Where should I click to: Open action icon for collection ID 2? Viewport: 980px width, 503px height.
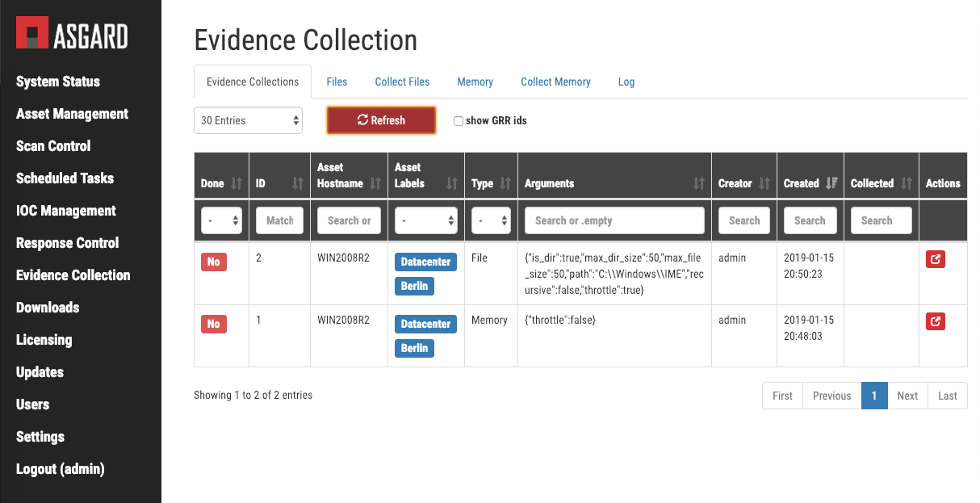point(935,259)
